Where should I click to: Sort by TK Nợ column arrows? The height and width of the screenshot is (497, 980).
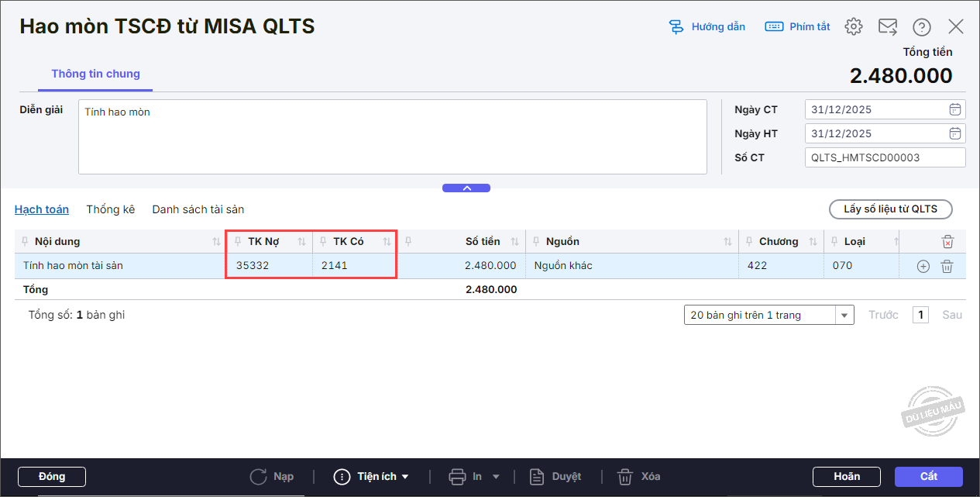[301, 242]
